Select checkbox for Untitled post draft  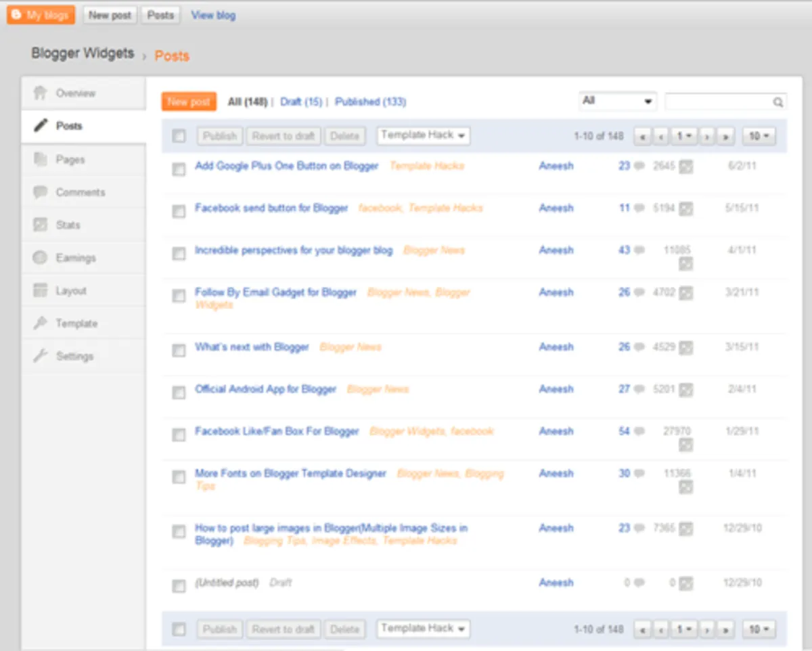(179, 587)
